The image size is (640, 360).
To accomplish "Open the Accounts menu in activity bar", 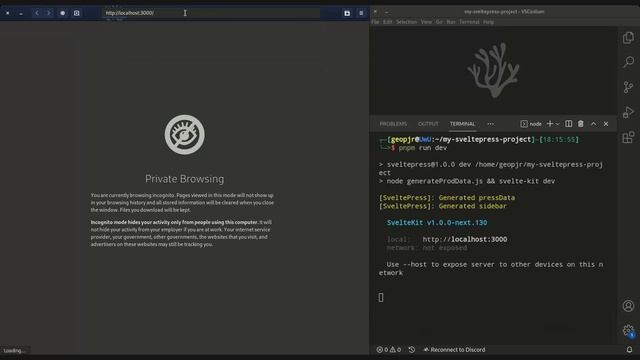I will [629, 306].
